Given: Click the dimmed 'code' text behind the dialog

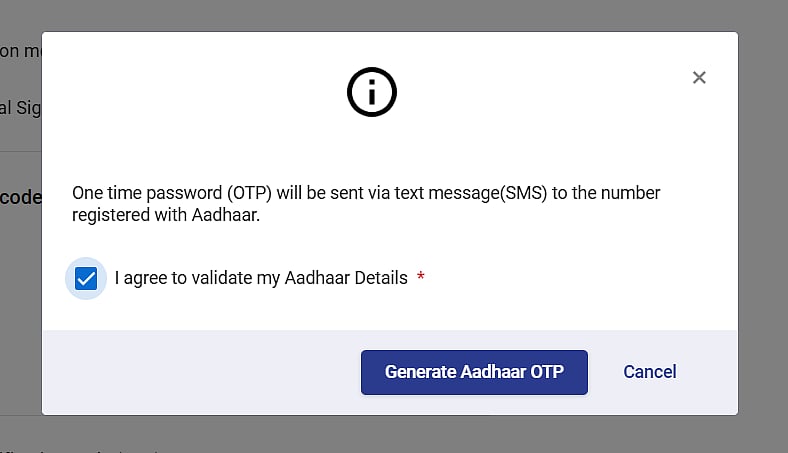Looking at the screenshot, I should [21, 197].
